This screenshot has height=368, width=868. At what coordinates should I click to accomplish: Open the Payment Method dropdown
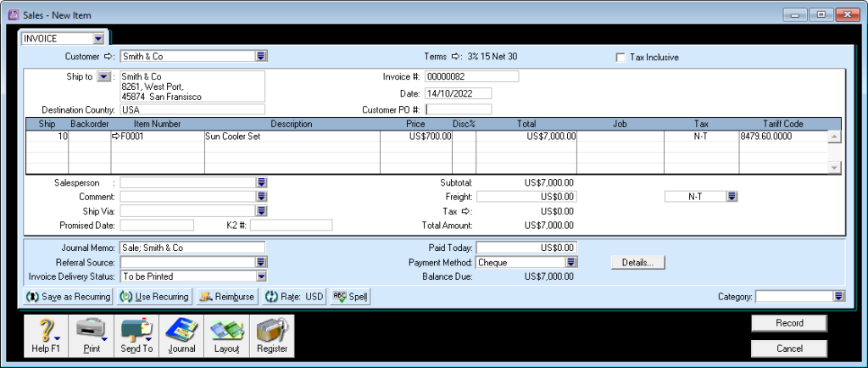coord(571,263)
